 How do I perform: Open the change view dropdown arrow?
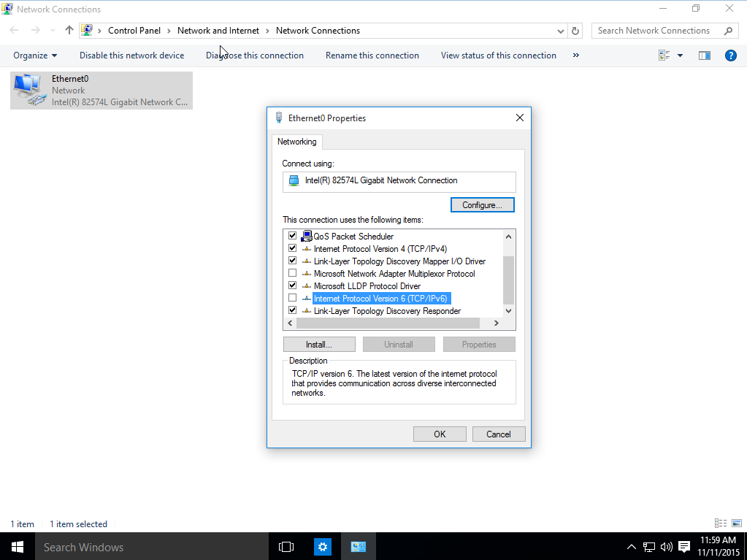(x=681, y=55)
